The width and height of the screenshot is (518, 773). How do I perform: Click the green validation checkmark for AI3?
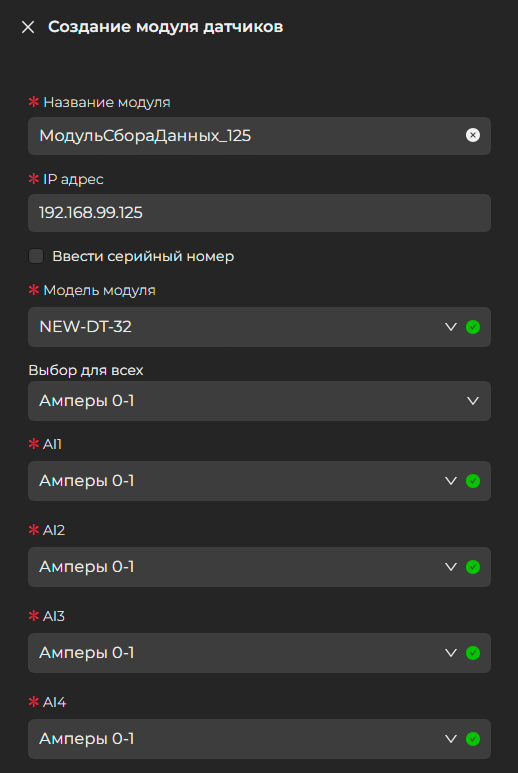(x=473, y=653)
